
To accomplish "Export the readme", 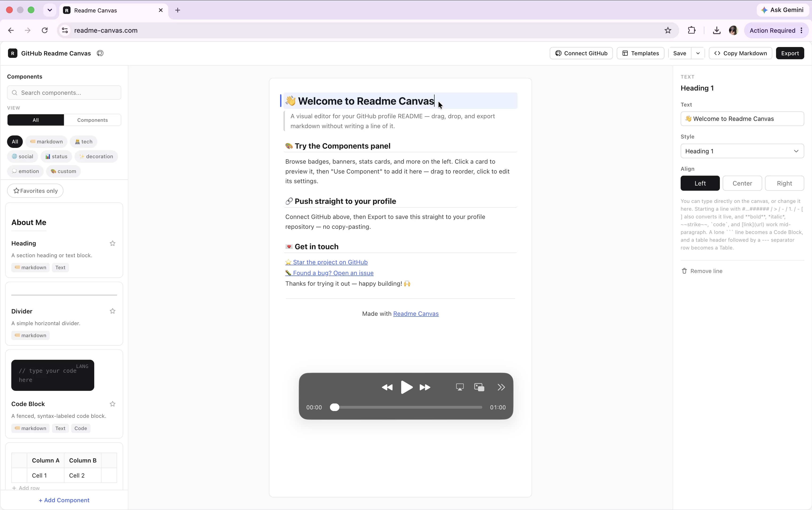I will [x=790, y=53].
